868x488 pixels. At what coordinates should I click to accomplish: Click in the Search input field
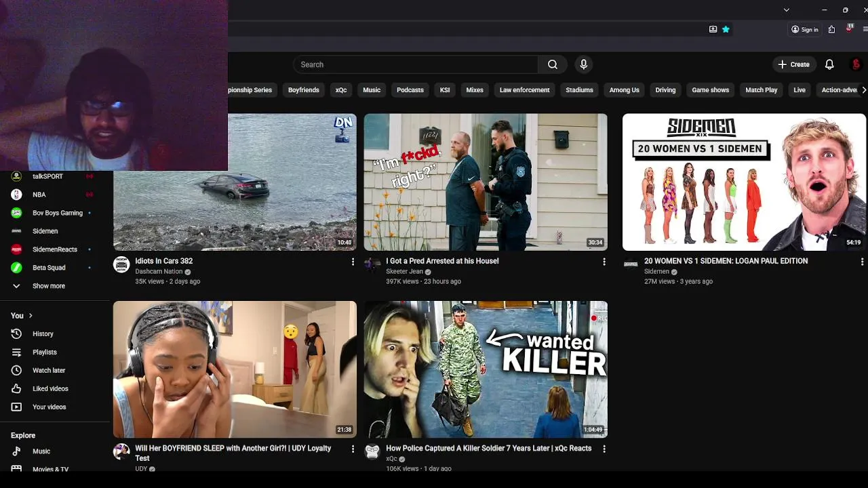pyautogui.click(x=416, y=64)
